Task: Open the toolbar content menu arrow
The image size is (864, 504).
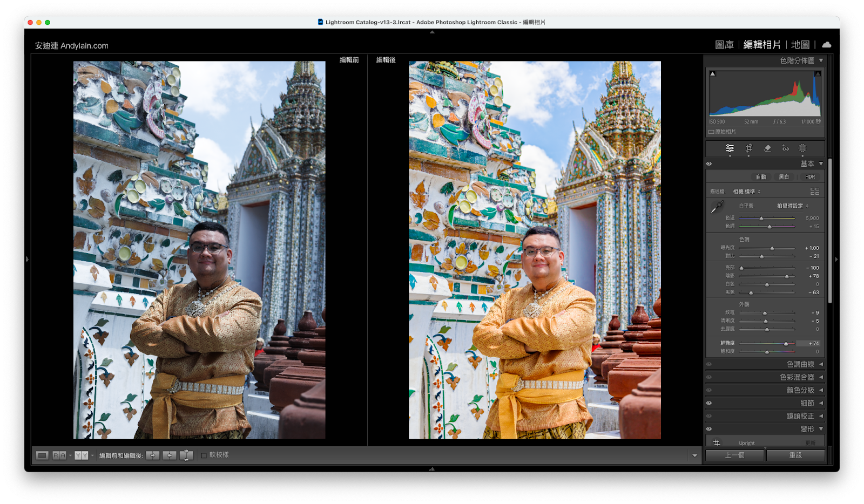Action: coord(694,456)
